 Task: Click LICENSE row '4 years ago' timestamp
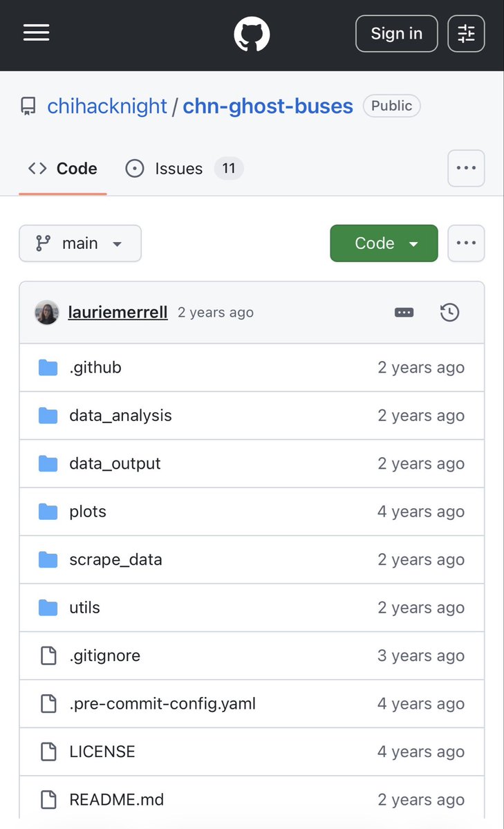[421, 752]
